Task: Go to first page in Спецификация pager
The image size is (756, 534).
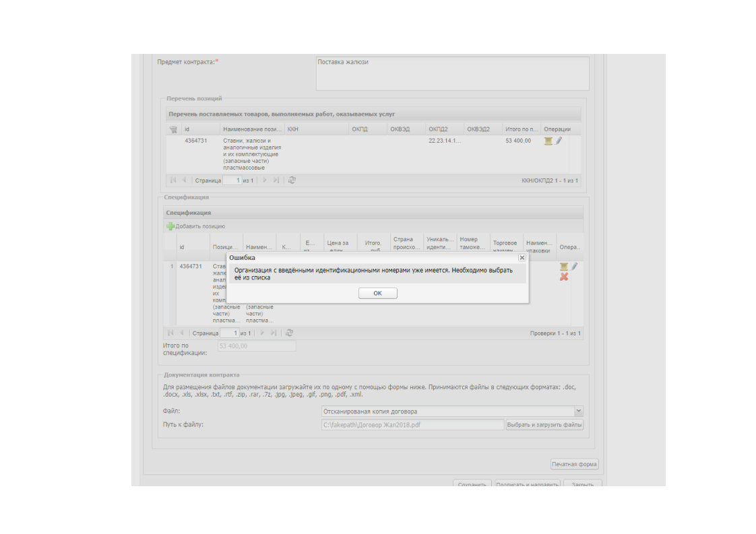Action: (x=170, y=333)
